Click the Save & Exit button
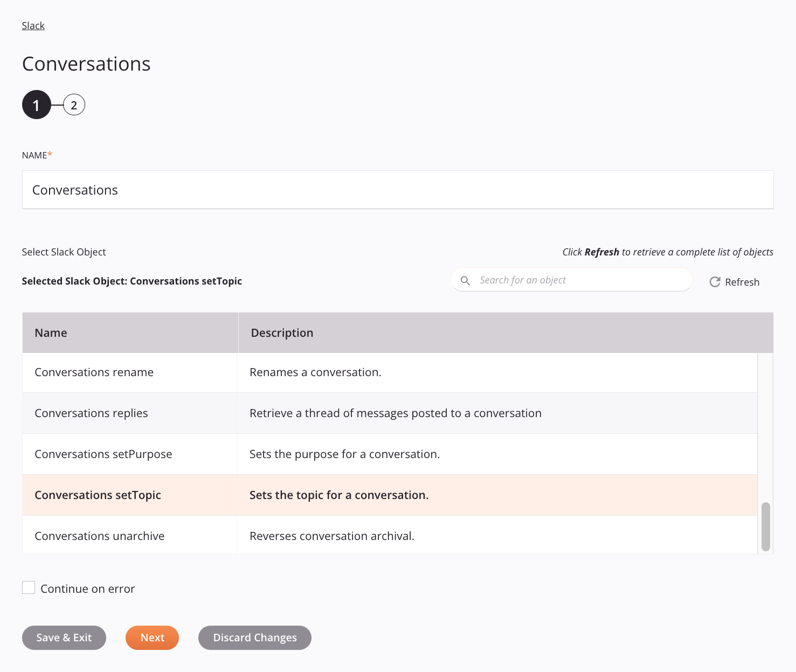 [x=64, y=638]
